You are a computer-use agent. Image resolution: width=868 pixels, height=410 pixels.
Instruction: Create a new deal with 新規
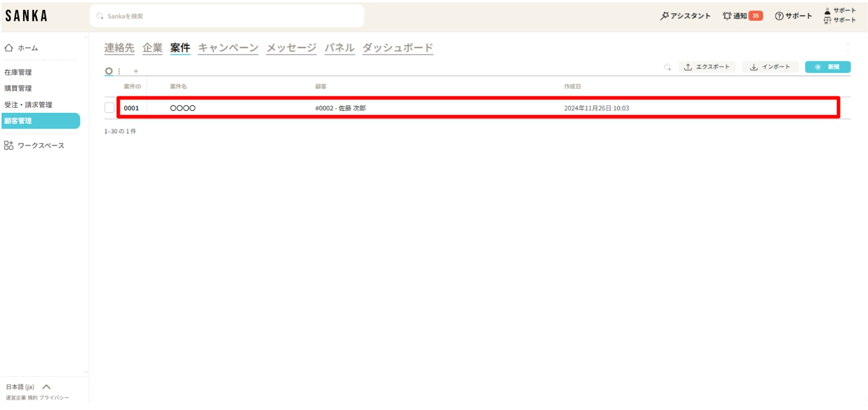828,67
